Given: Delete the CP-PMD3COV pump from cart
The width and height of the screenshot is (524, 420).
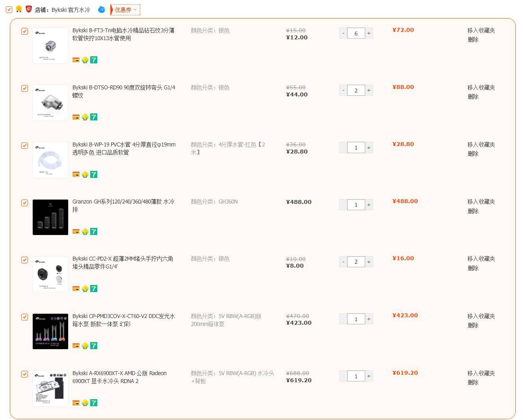Looking at the screenshot, I should tap(473, 325).
